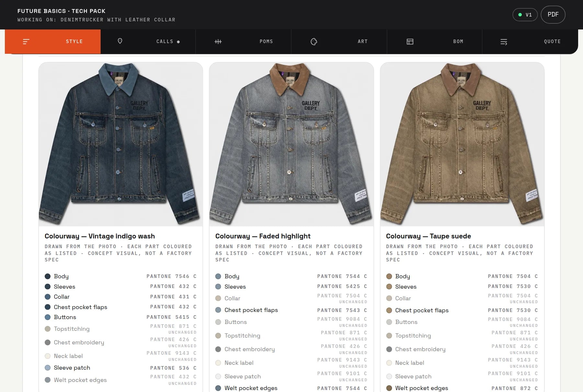583x392 pixels.
Task: Click the Quote list icon
Action: [x=504, y=42]
